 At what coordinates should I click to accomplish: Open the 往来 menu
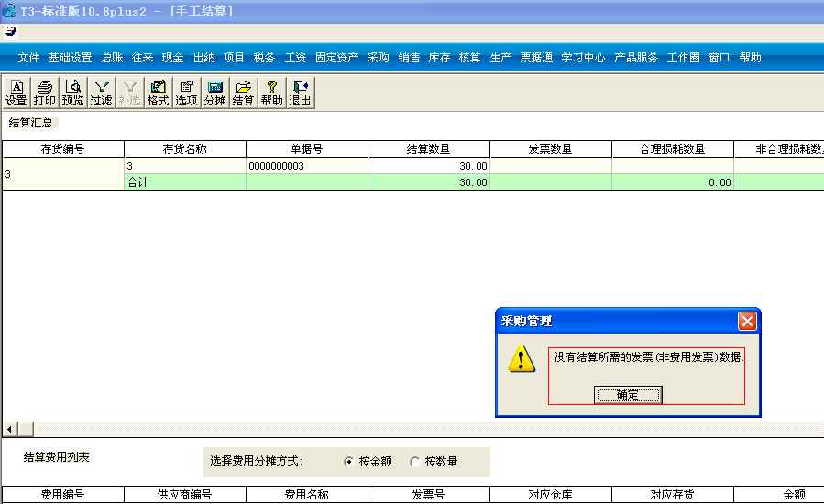142,58
